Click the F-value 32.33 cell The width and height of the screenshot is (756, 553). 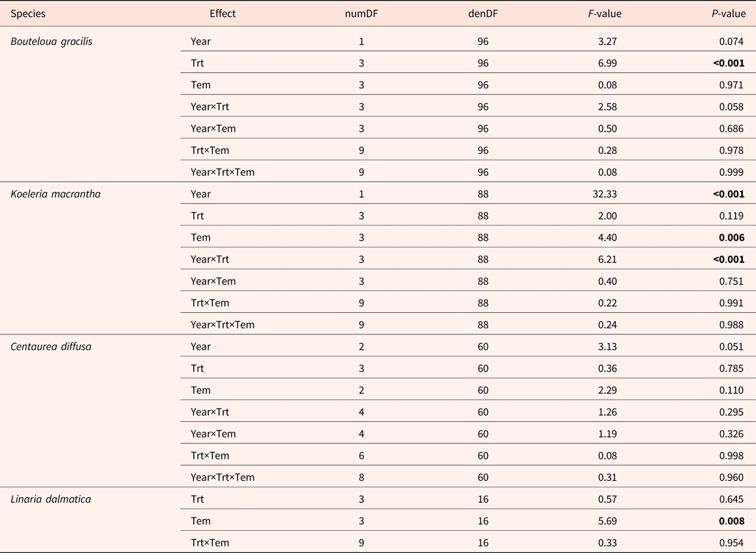coord(604,194)
